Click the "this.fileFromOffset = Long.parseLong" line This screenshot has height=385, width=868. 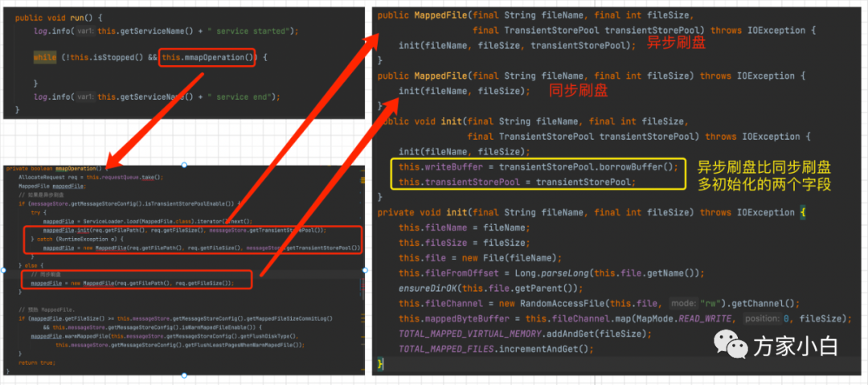click(551, 273)
